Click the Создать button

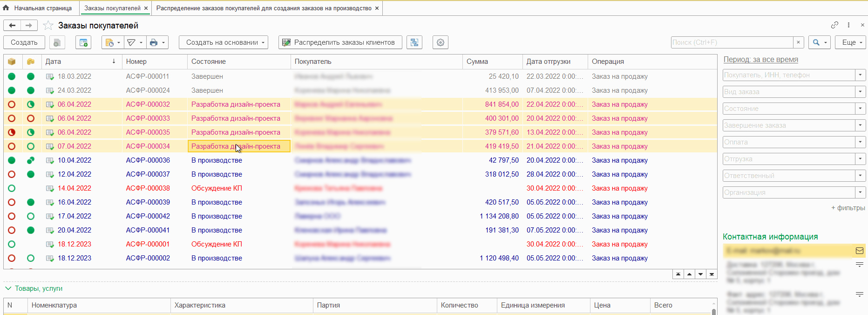click(24, 42)
